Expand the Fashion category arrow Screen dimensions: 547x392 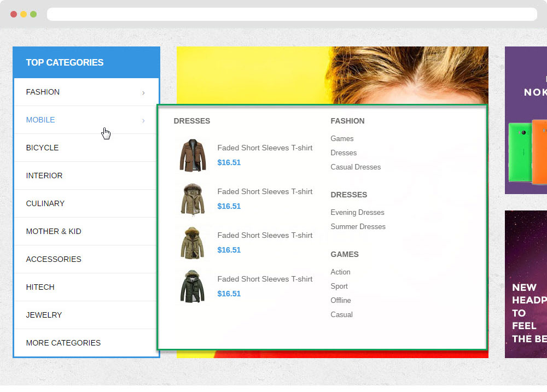143,92
